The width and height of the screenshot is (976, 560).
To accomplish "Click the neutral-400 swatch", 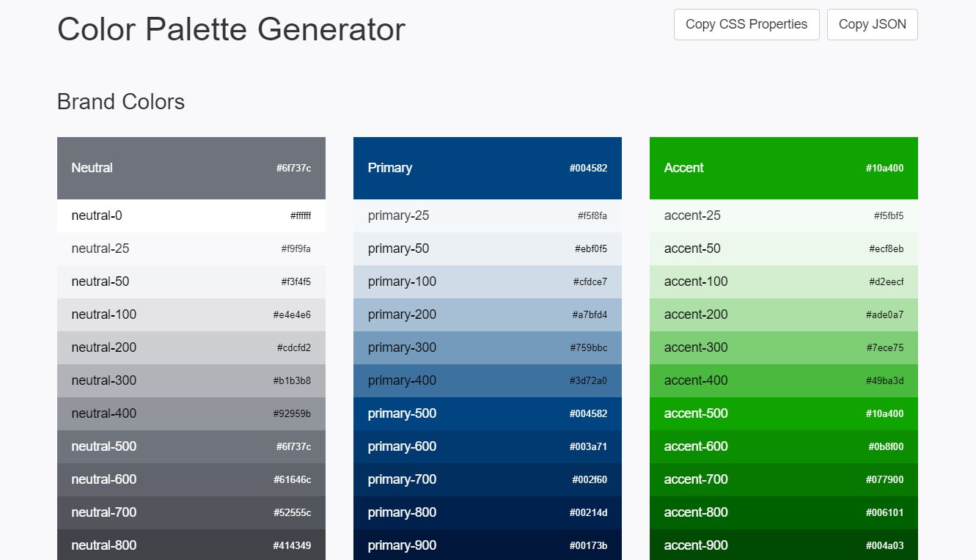I will pyautogui.click(x=191, y=413).
